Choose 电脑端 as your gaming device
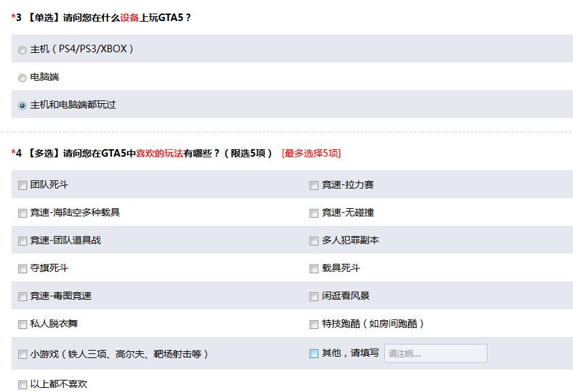The image size is (573, 392). click(x=22, y=77)
